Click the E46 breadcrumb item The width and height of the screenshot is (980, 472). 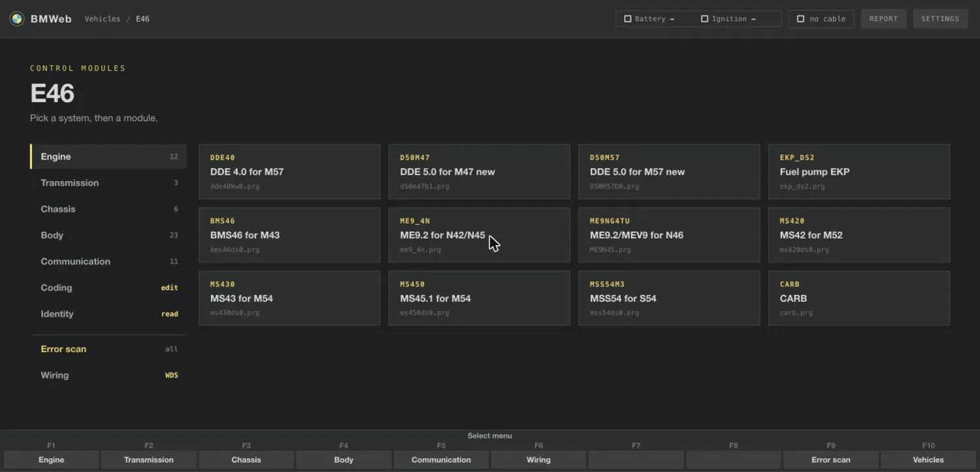click(142, 19)
